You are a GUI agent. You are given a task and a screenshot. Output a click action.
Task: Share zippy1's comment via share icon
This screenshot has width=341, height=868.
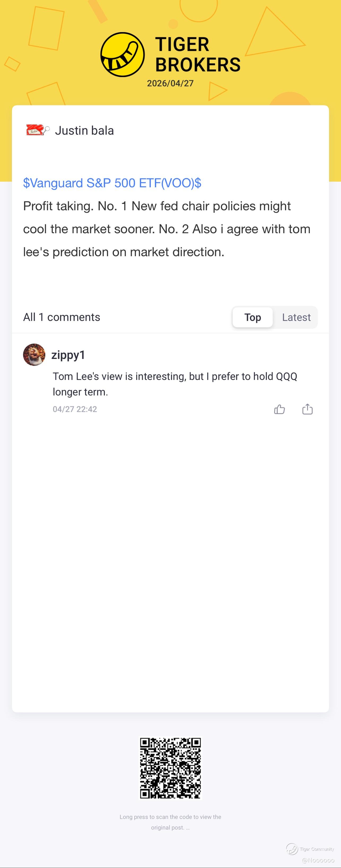(x=307, y=409)
